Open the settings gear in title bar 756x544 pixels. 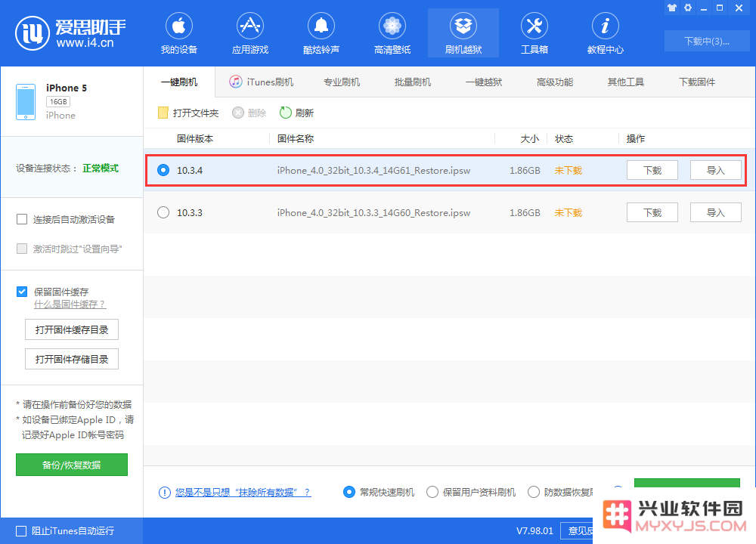(688, 8)
